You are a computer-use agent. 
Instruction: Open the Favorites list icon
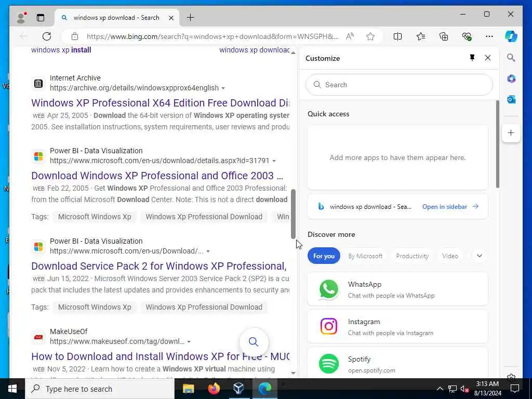point(421,36)
